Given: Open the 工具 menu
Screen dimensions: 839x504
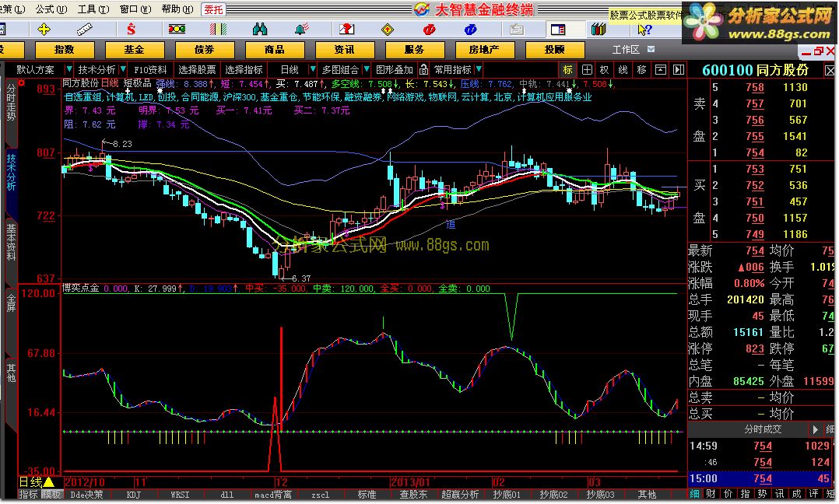Looking at the screenshot, I should (x=93, y=9).
